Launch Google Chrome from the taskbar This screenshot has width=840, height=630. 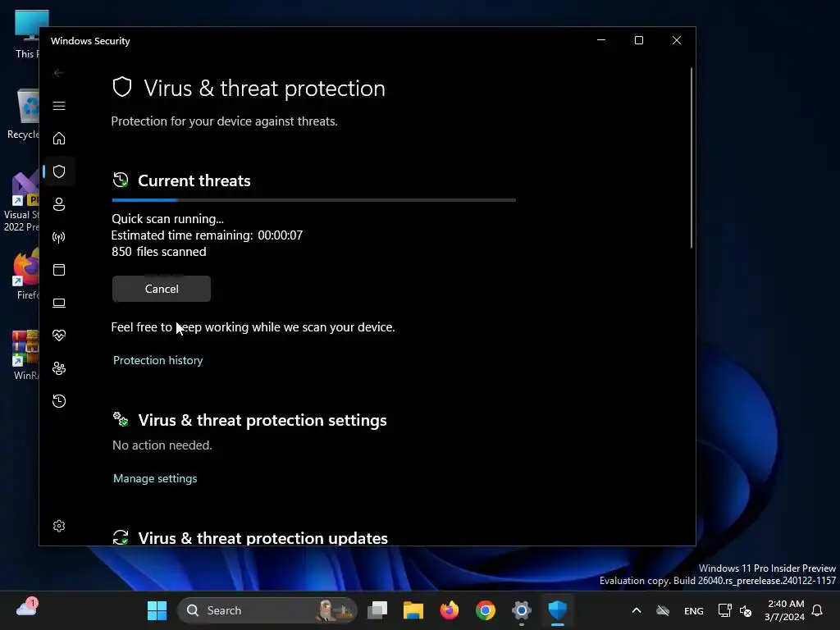point(486,610)
